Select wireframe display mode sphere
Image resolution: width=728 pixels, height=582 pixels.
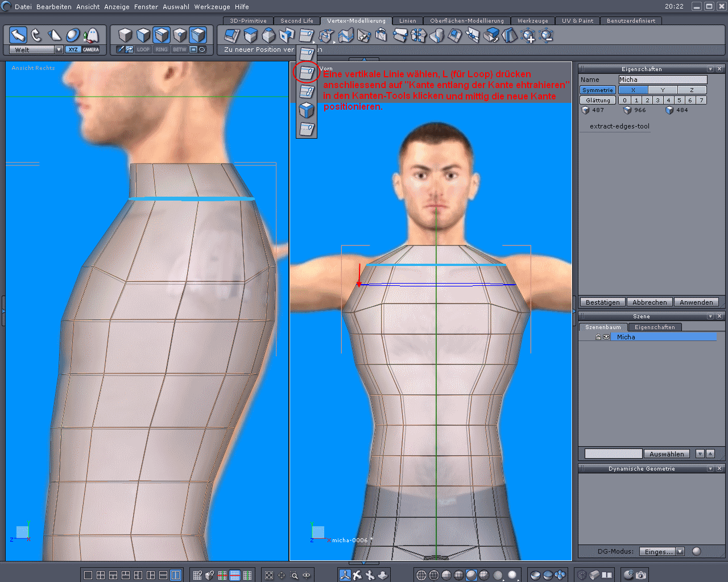pyautogui.click(x=421, y=575)
